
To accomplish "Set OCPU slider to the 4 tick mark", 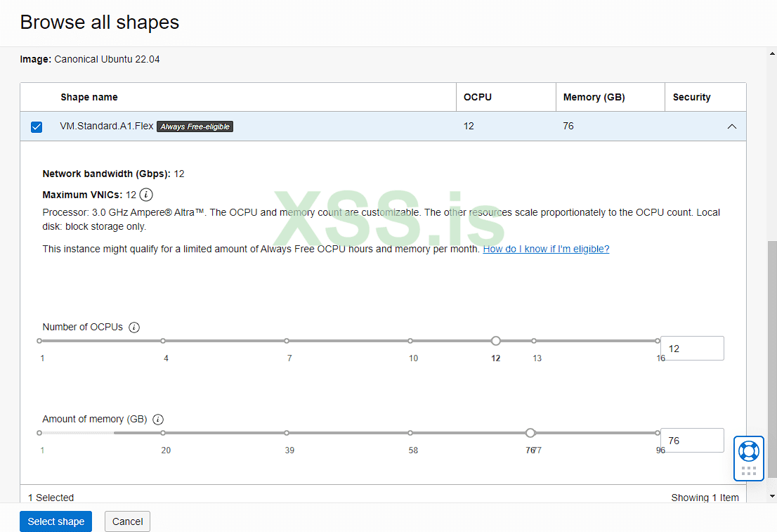I will tap(163, 341).
